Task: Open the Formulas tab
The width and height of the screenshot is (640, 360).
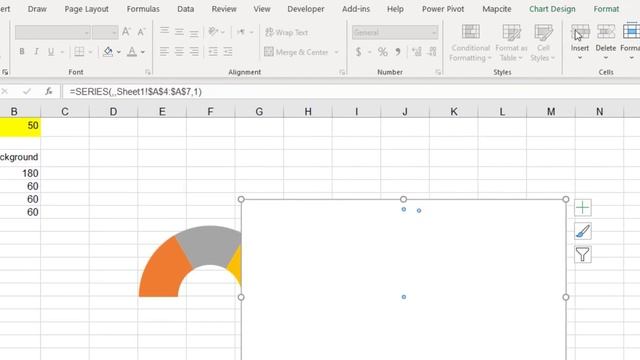Action: [143, 9]
